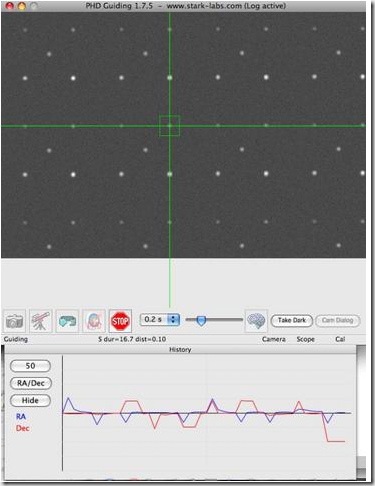Viewport: 375px width, 486px height.
Task: Hide the history graph window
Action: (x=30, y=400)
